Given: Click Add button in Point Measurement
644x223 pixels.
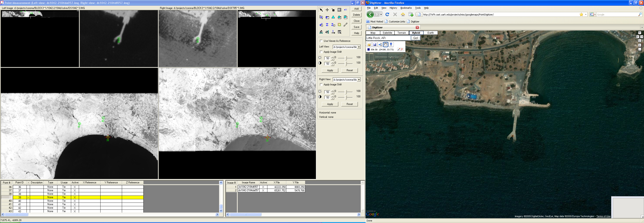Looking at the screenshot, I should [x=357, y=9].
